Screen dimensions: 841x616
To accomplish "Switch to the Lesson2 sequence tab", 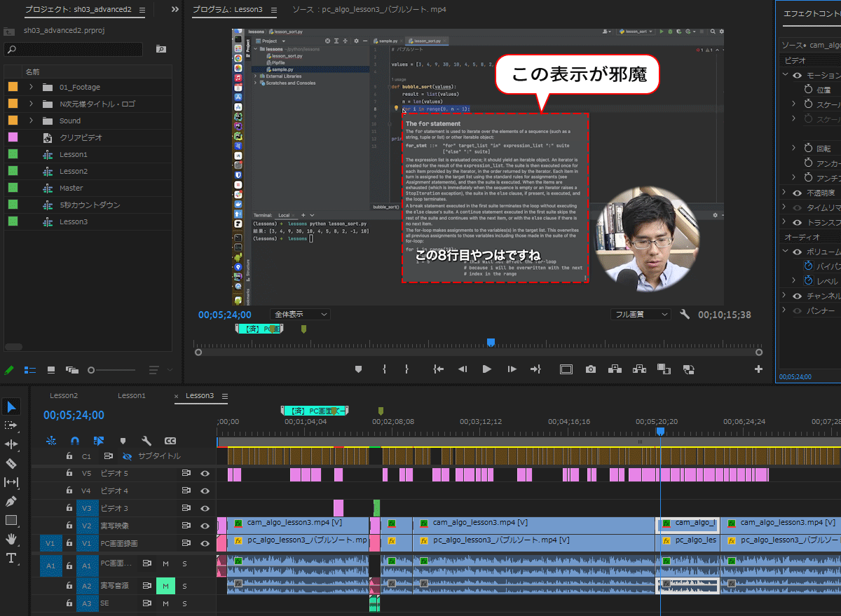I will point(64,396).
